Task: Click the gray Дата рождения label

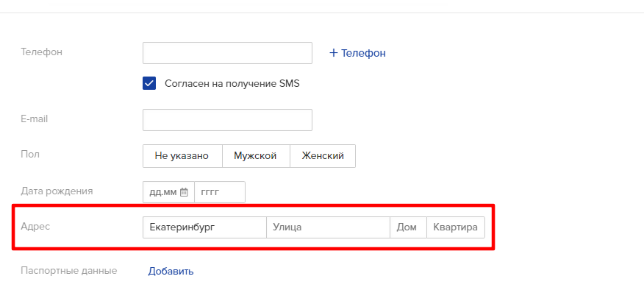Action: pyautogui.click(x=57, y=191)
